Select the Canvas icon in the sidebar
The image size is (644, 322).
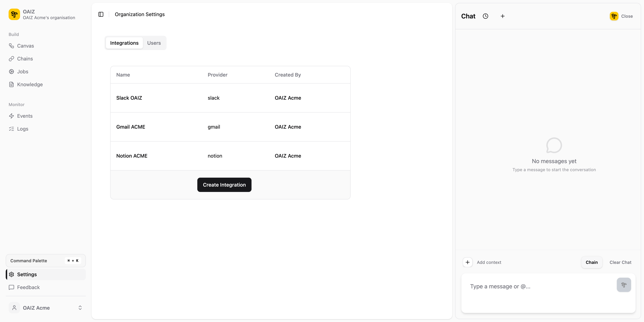coord(12,46)
